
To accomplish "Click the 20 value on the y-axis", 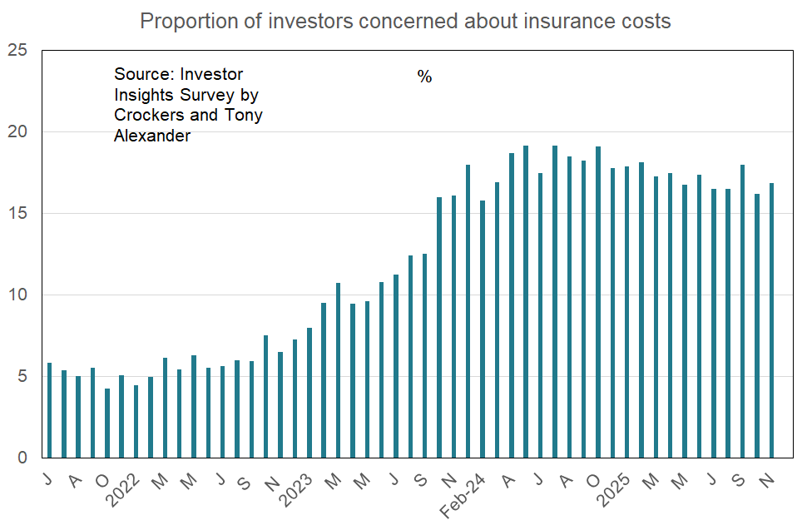I will (19, 132).
